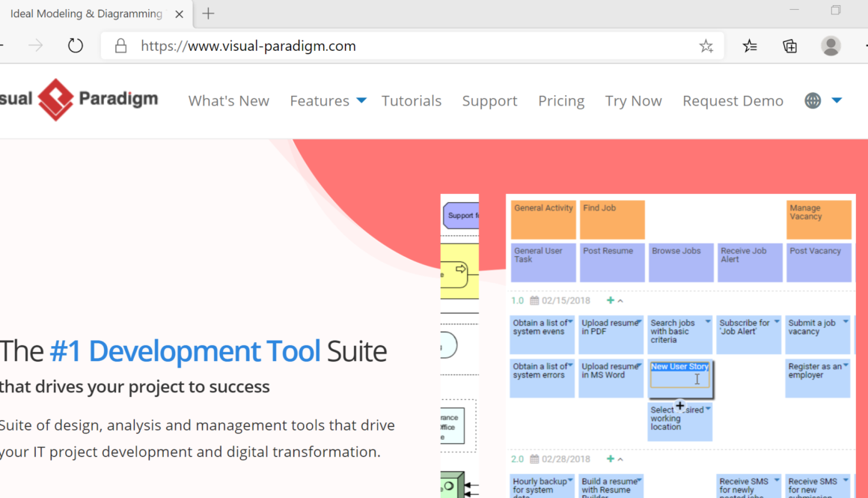Open the Collections icon in browser toolbar

(789, 46)
